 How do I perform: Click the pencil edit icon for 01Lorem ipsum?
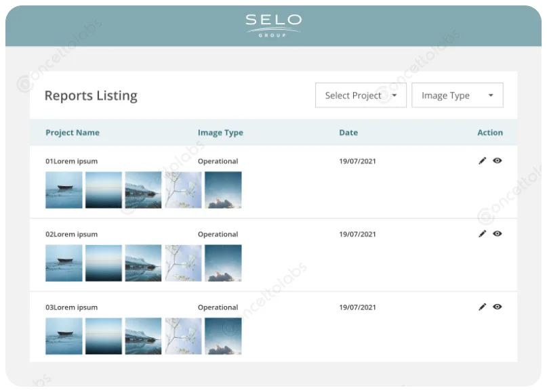(x=483, y=161)
